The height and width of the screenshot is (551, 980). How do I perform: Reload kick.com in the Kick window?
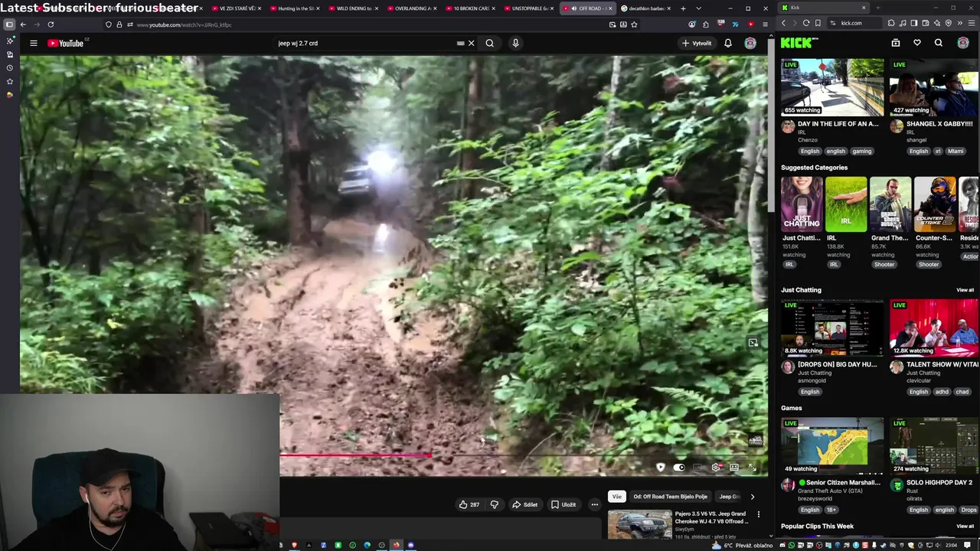point(806,23)
